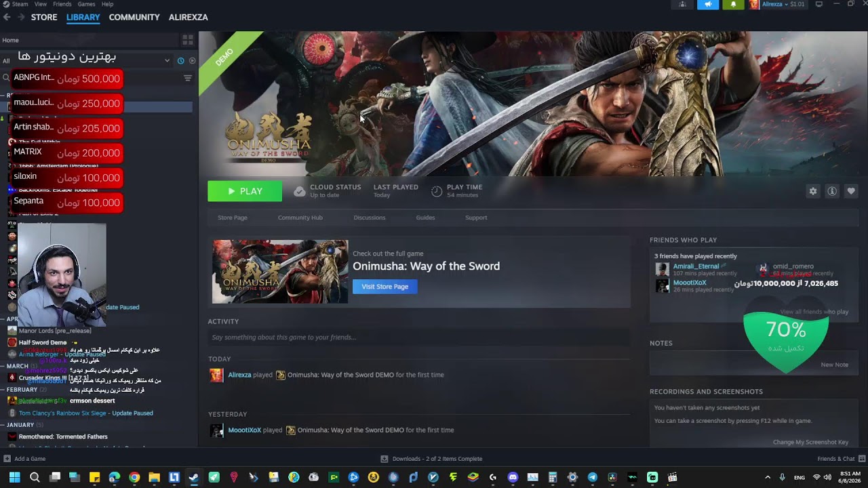
Task: Open the Community Hub tab
Action: pyautogui.click(x=300, y=218)
